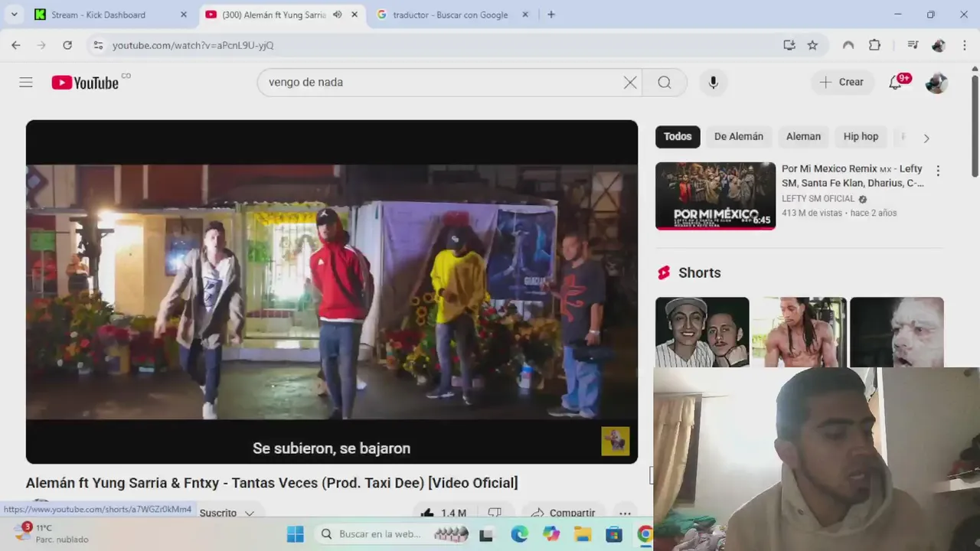Mute the tab via speaker icon

click(x=338, y=15)
